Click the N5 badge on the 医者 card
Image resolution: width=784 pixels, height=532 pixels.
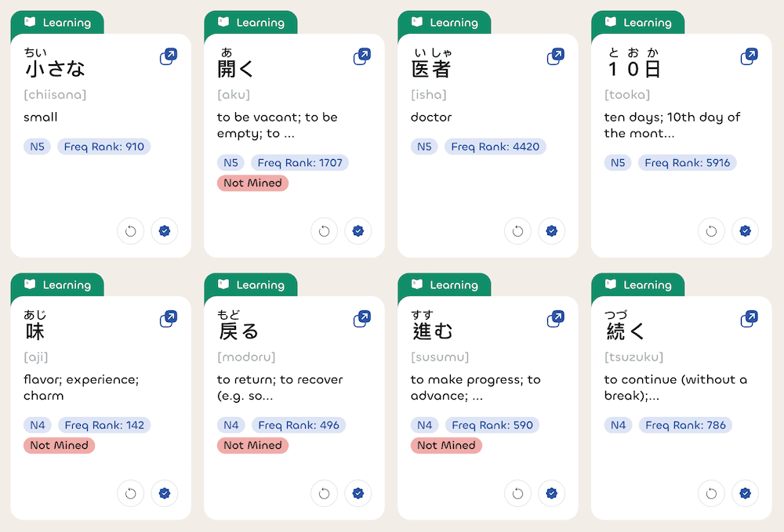coord(424,147)
